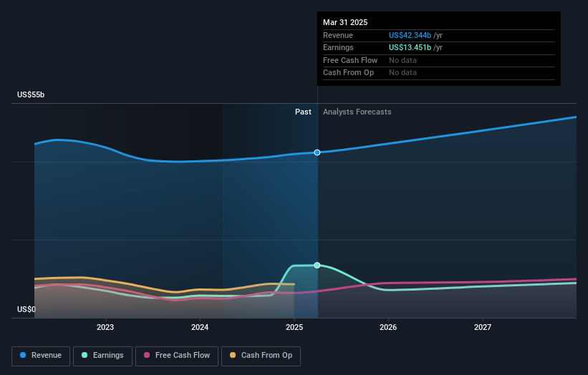Toggle the Earnings legend button
The height and width of the screenshot is (375, 588).
tap(102, 356)
